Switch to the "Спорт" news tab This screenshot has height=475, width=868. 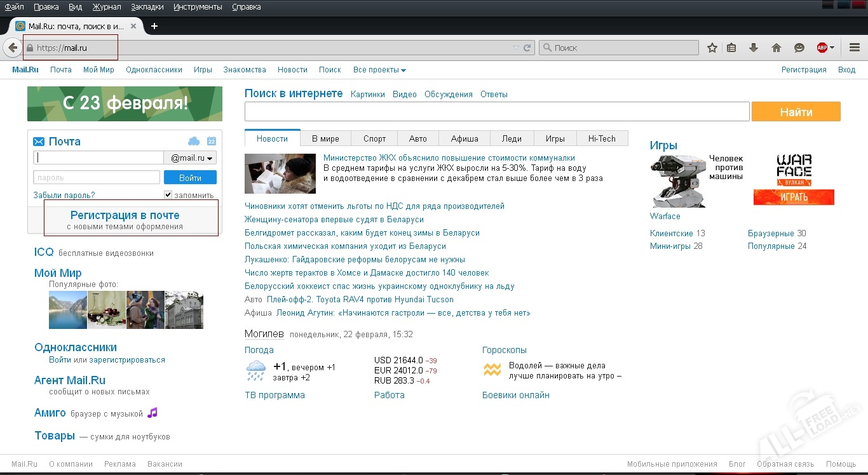click(374, 138)
